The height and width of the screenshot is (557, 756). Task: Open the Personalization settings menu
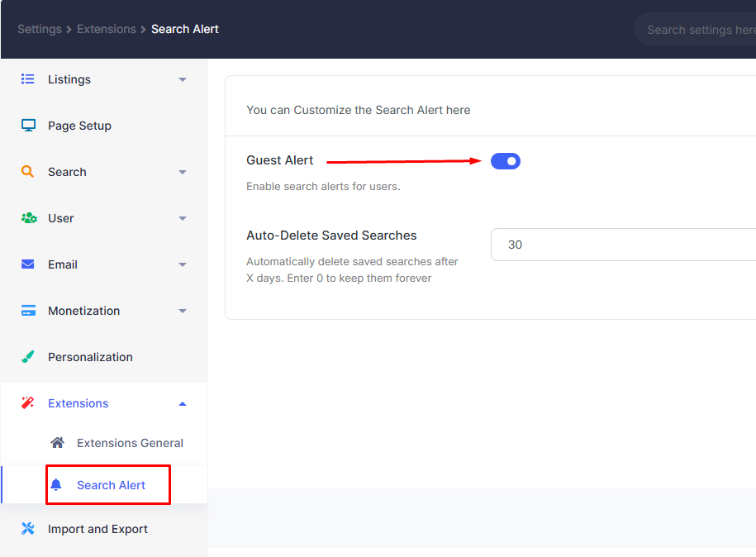(x=90, y=357)
